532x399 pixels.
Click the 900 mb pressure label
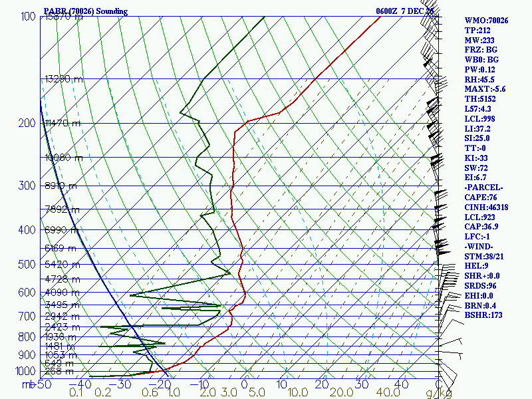[x=27, y=355]
